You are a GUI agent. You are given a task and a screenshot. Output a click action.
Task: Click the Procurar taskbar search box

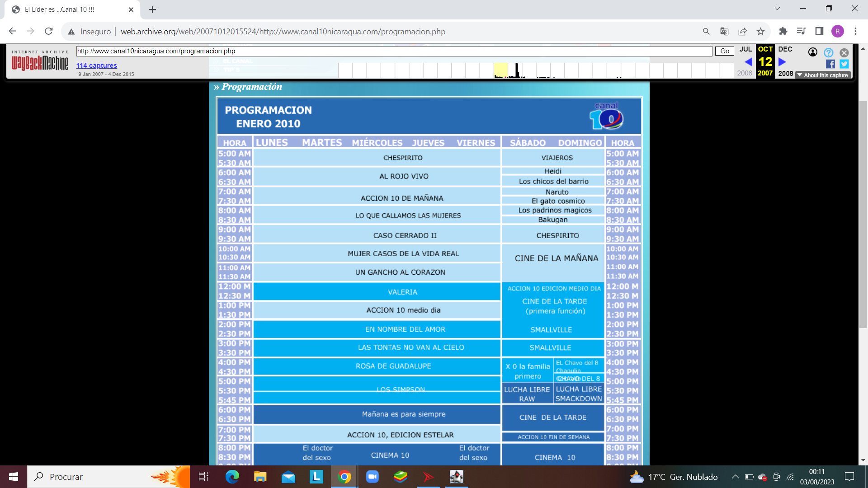[x=108, y=477]
